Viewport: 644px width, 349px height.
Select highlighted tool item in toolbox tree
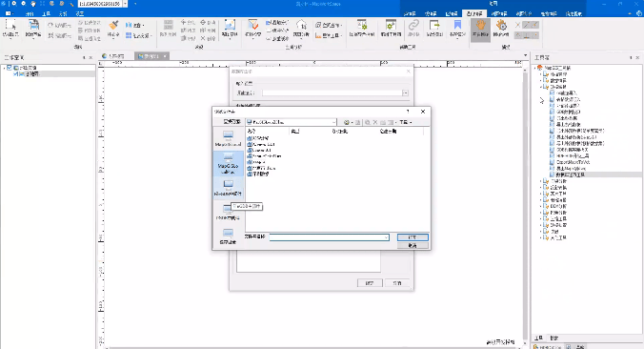click(x=570, y=174)
